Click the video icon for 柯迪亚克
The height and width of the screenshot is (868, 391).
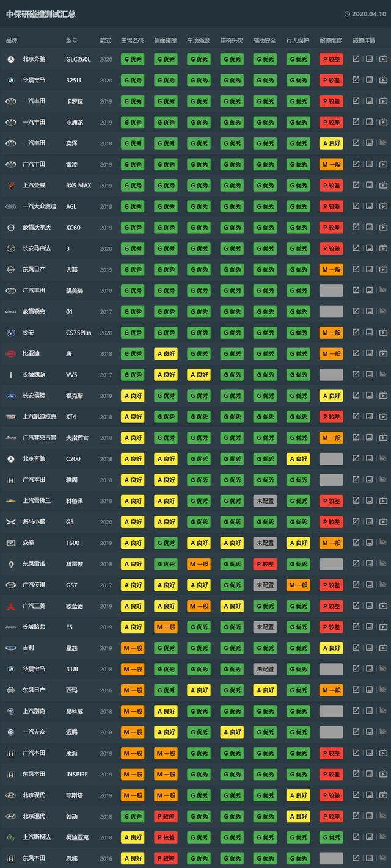coord(383,837)
